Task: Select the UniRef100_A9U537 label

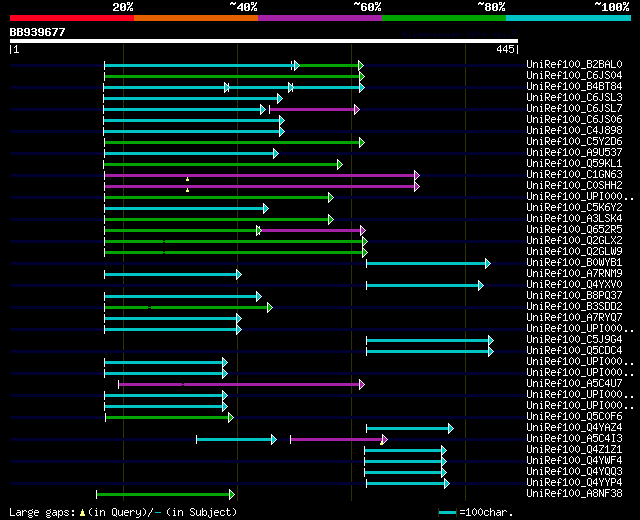Action: [x=574, y=152]
